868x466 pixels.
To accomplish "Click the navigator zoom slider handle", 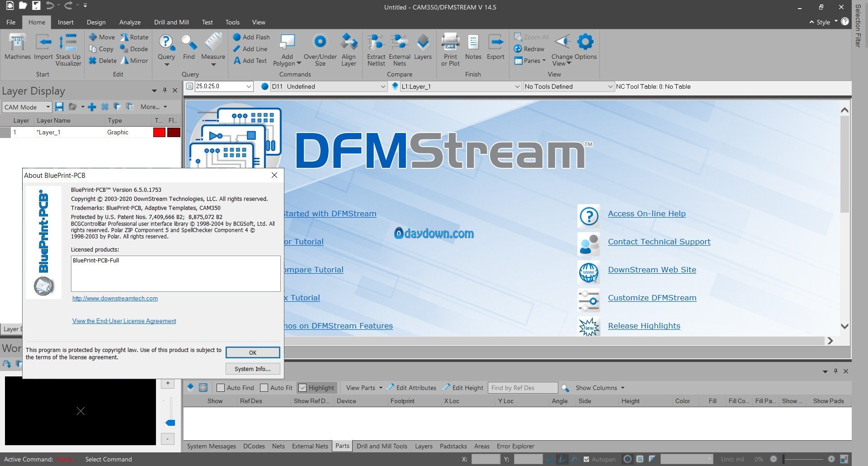I will click(x=170, y=423).
